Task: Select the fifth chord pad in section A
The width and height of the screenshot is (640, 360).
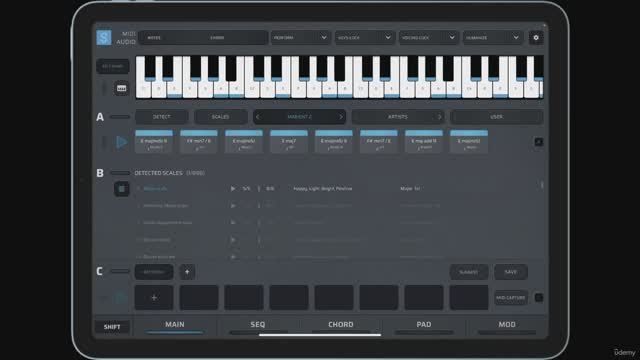Action: click(x=333, y=142)
